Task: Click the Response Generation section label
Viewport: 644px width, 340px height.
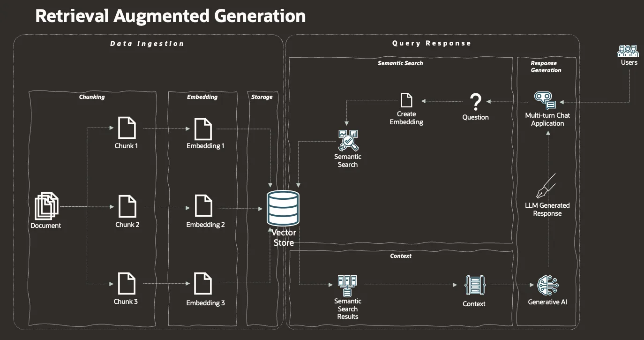Action: click(546, 67)
